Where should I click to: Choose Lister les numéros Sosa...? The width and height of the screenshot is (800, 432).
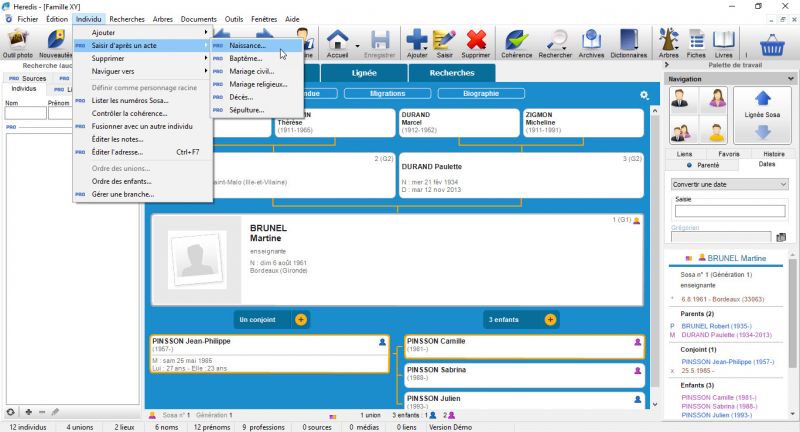pyautogui.click(x=143, y=100)
